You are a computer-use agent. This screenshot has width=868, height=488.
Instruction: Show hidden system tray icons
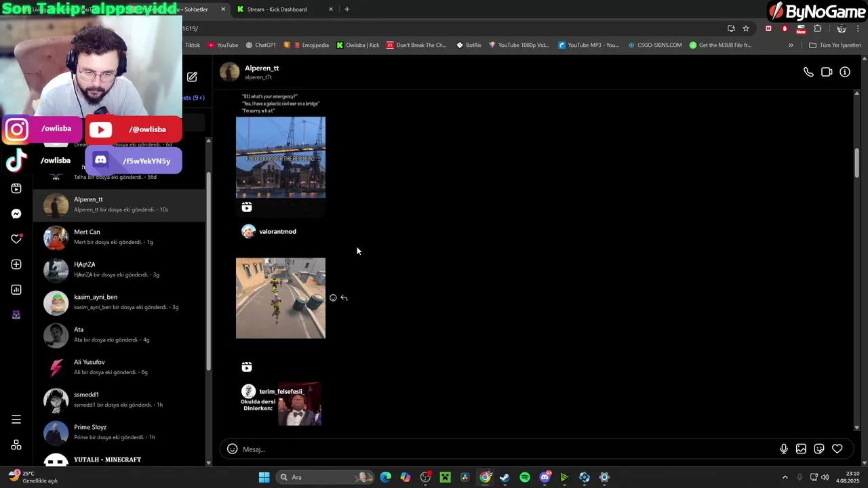[x=785, y=477]
